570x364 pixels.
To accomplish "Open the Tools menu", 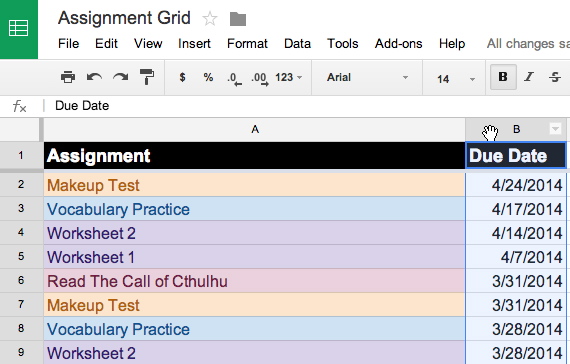I will point(342,44).
